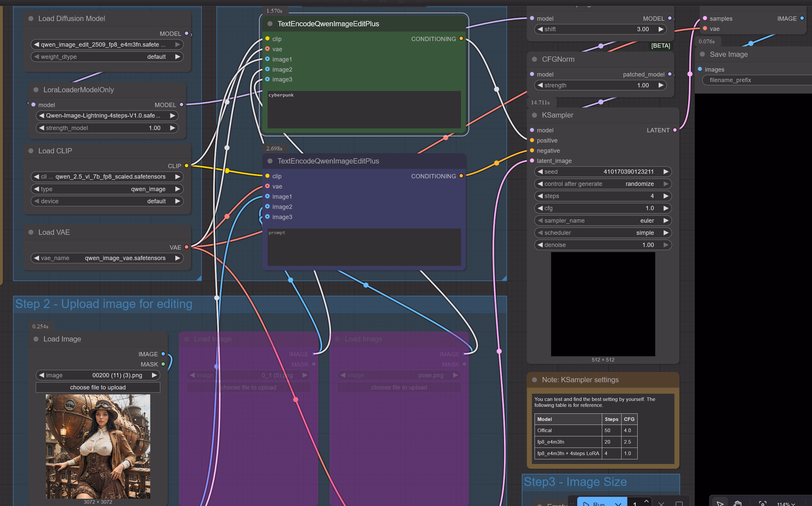Select the hand pan tool
The width and height of the screenshot is (812, 506).
pos(737,503)
